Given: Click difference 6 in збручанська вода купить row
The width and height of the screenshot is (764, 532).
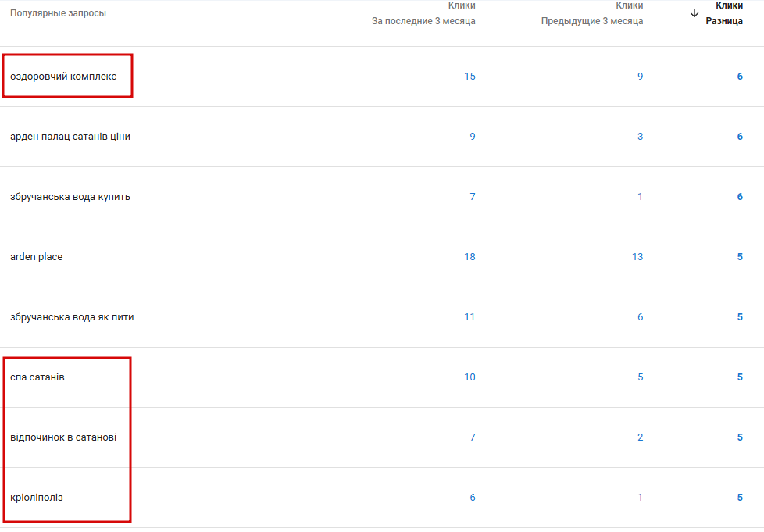Looking at the screenshot, I should coord(740,197).
